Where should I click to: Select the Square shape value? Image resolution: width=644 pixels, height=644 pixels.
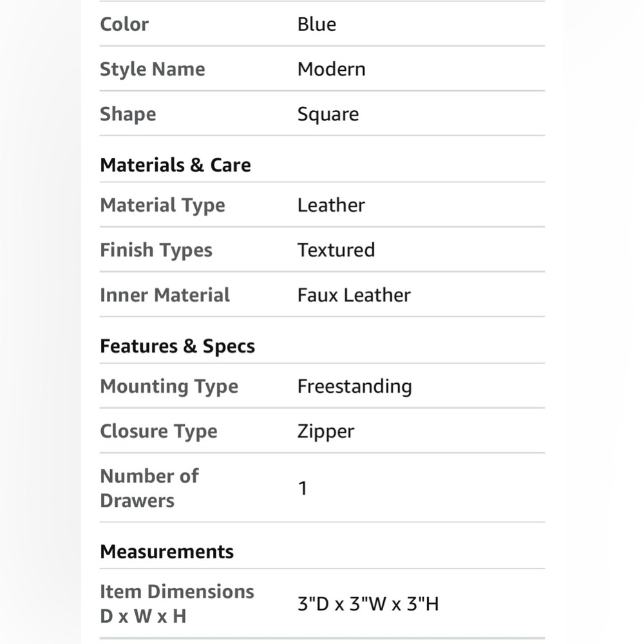pos(328,114)
